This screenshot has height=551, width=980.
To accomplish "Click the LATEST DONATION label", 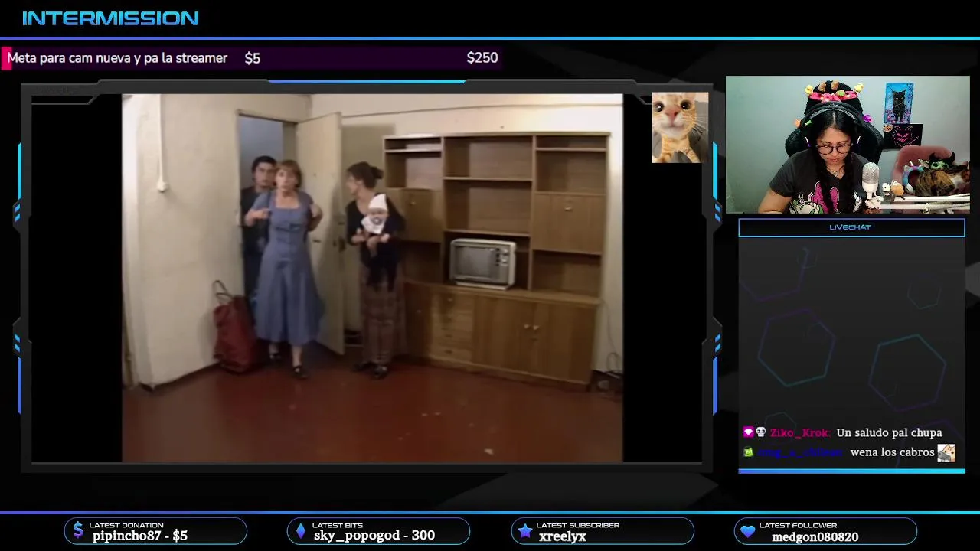I will coord(126,525).
